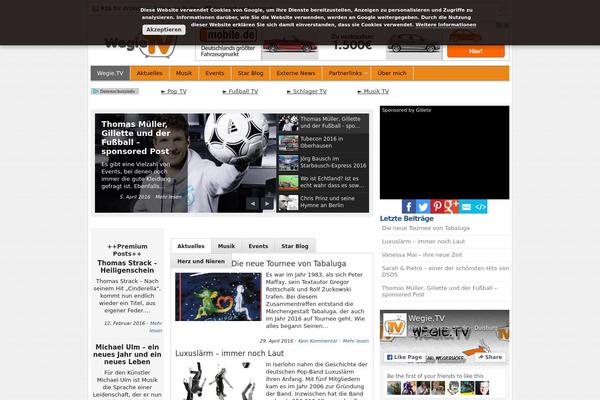
Task: Follow the Musik TV link
Action: tap(373, 91)
